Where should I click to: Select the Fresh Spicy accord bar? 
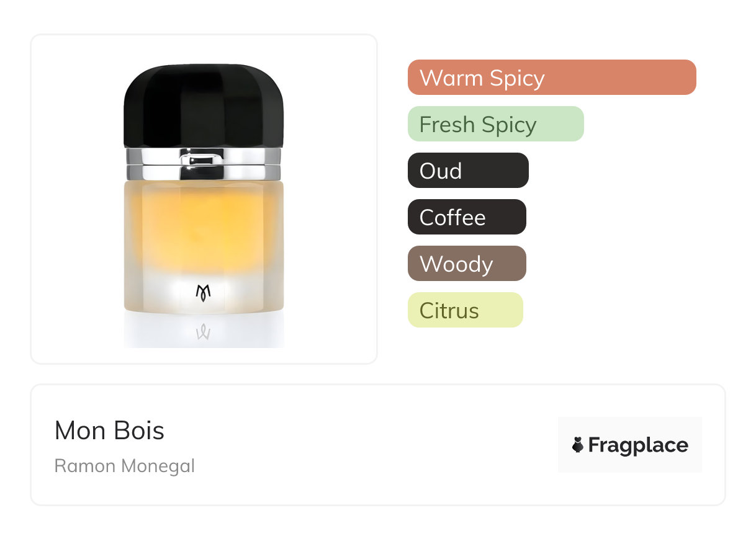pos(495,124)
